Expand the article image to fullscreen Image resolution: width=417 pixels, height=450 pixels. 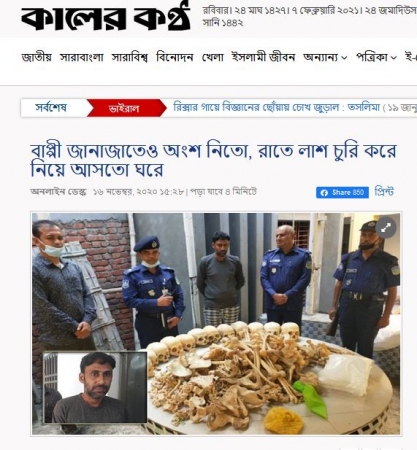(386, 228)
